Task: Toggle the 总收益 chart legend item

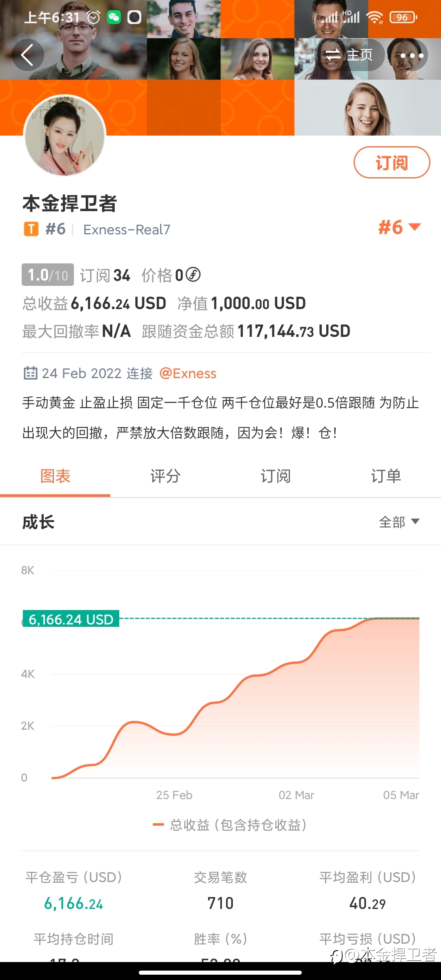Action: point(229,825)
